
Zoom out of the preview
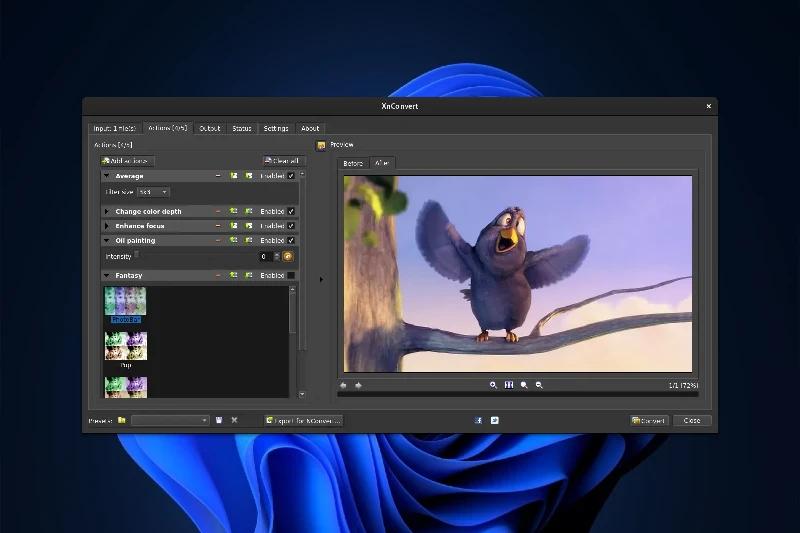[x=539, y=385]
